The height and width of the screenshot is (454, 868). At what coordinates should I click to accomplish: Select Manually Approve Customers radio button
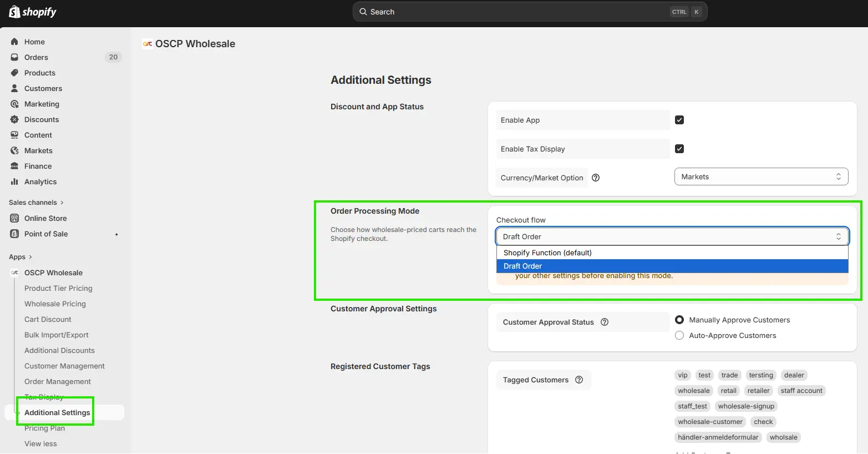(679, 320)
